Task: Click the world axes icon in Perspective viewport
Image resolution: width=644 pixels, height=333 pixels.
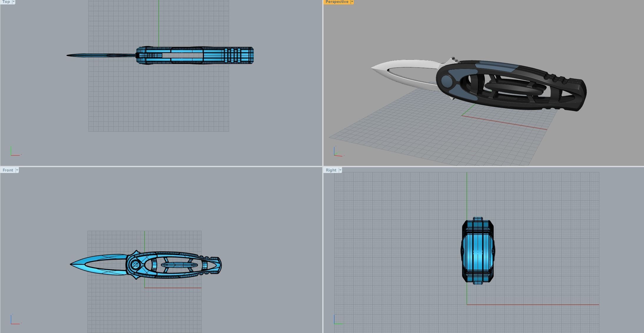Action: click(338, 152)
